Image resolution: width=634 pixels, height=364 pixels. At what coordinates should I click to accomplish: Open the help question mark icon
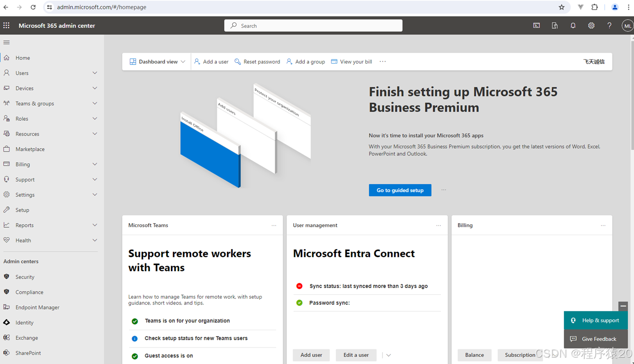pyautogui.click(x=609, y=26)
